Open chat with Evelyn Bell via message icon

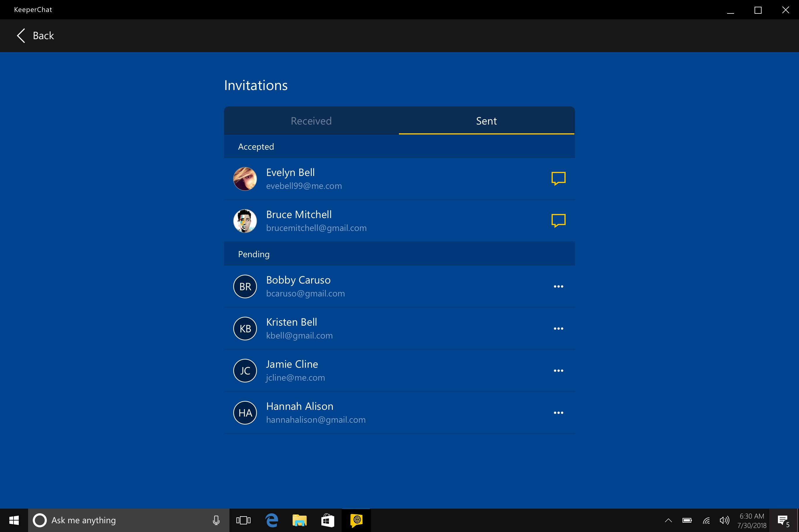pos(558,178)
